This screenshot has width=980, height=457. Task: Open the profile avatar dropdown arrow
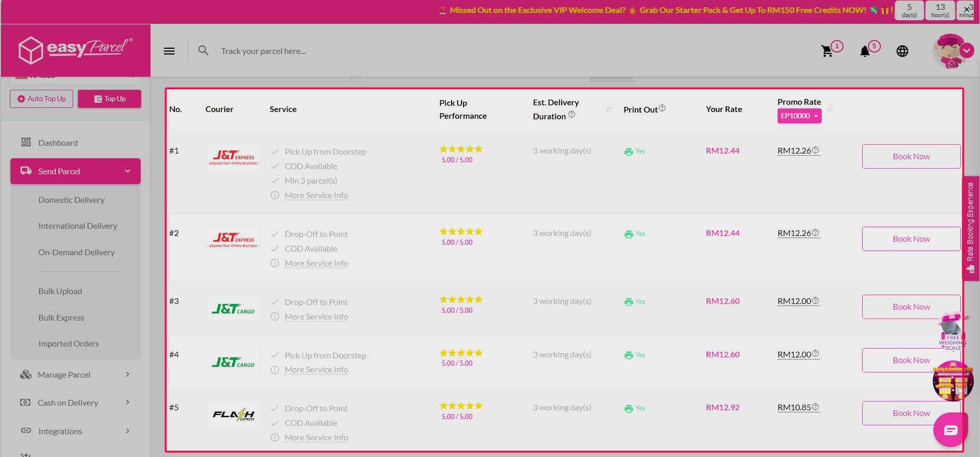[967, 51]
